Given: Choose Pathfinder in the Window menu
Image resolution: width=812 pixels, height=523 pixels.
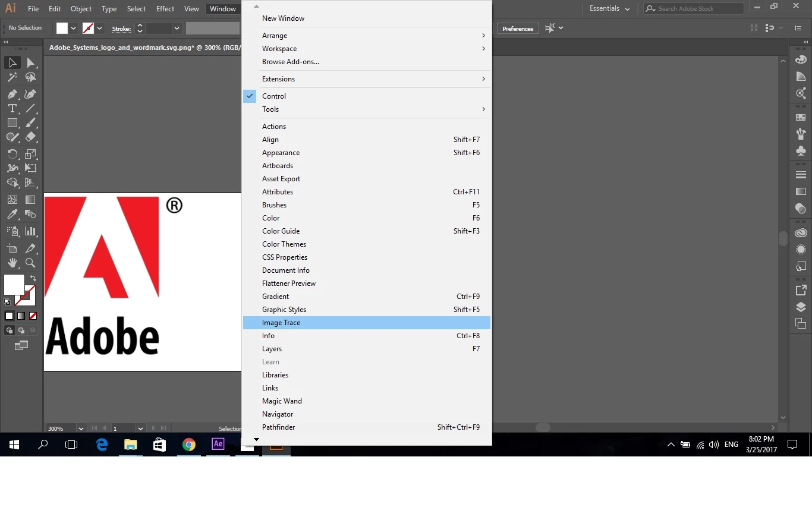Looking at the screenshot, I should click(367, 427).
